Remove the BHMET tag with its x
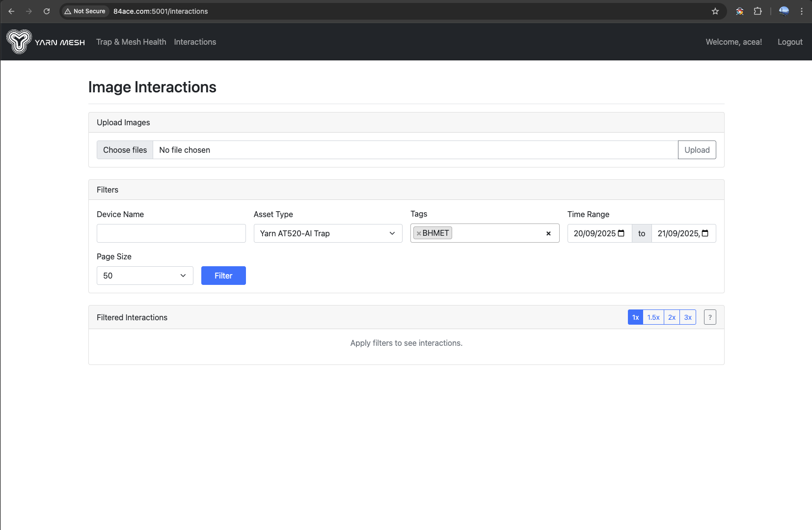812x530 pixels. coord(419,233)
